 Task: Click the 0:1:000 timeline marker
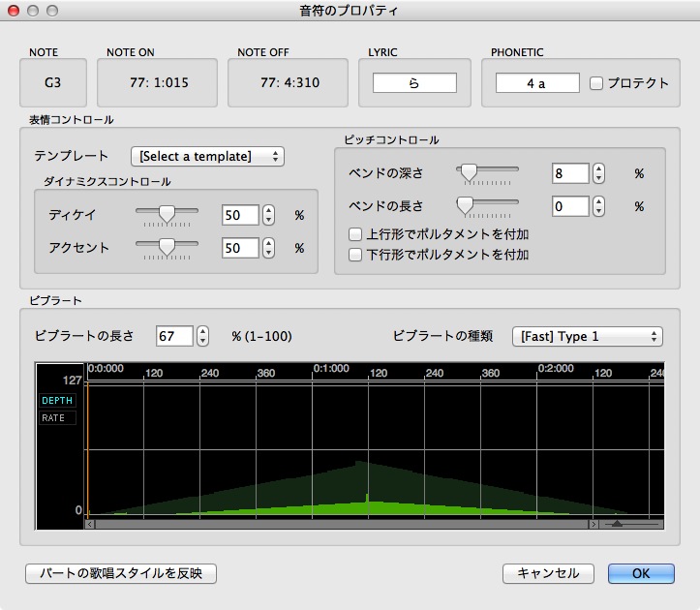[x=331, y=368]
